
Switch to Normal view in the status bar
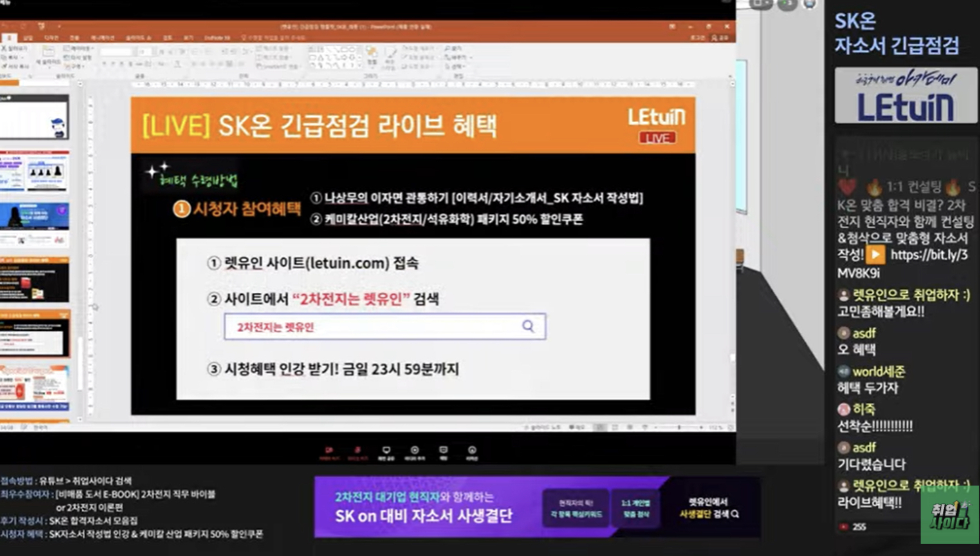pos(599,427)
